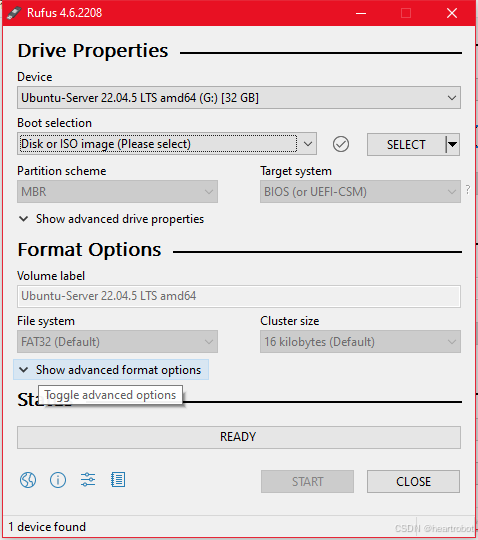Open the Boot selection combo box
478x540 pixels.
coord(167,144)
